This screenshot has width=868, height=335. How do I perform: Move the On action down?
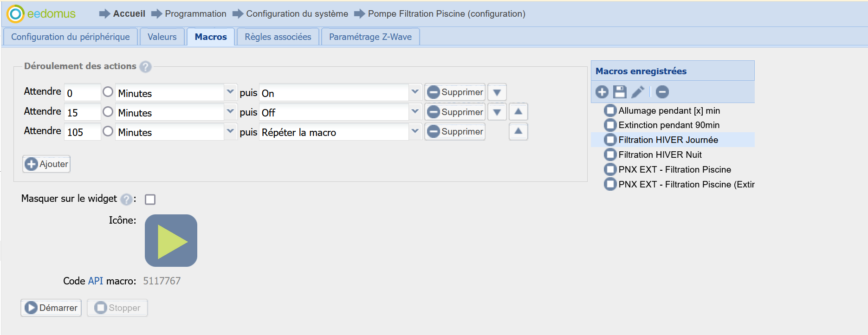click(497, 92)
